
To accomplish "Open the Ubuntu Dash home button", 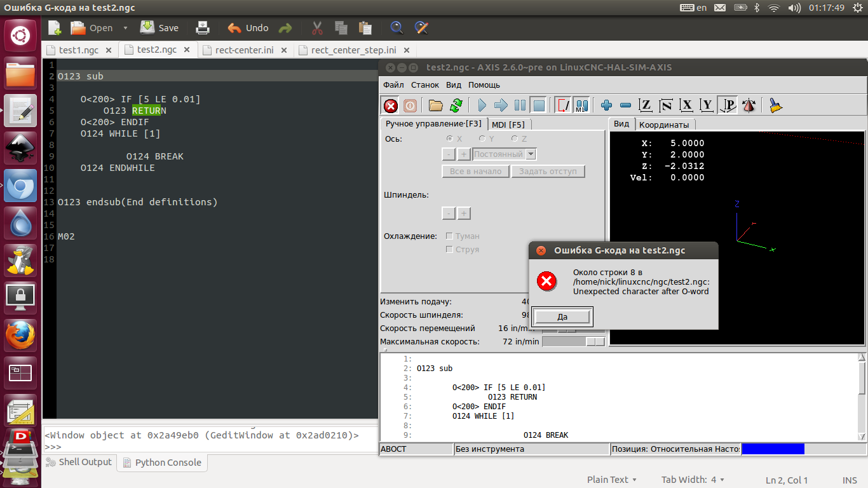I will pyautogui.click(x=20, y=35).
